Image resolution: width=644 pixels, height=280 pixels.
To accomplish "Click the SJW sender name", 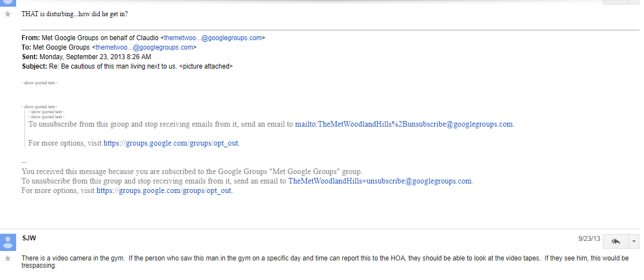I will [29, 238].
